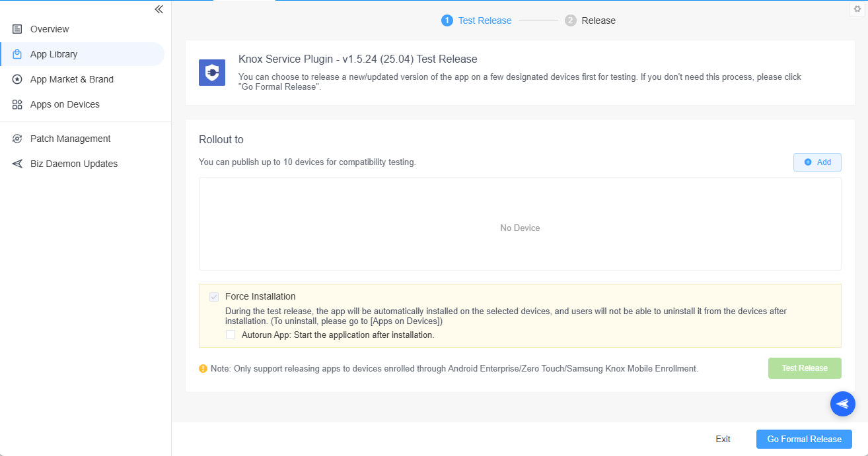Collapse the sidebar with double-chevron icon

(x=159, y=9)
